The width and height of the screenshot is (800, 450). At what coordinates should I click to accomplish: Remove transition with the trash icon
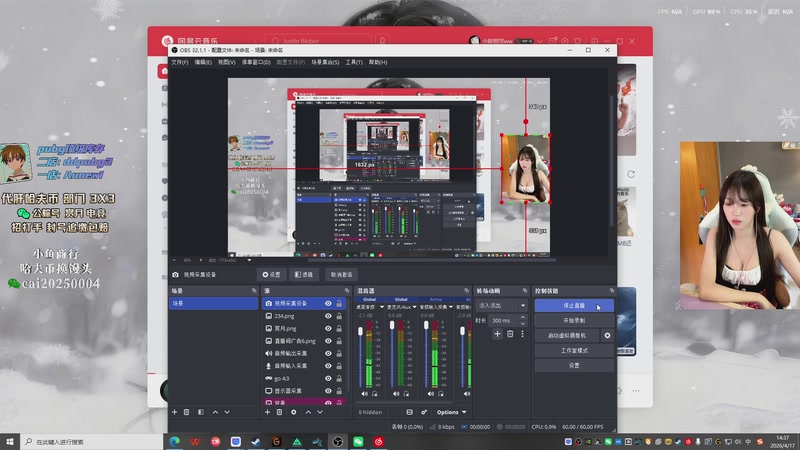point(510,334)
